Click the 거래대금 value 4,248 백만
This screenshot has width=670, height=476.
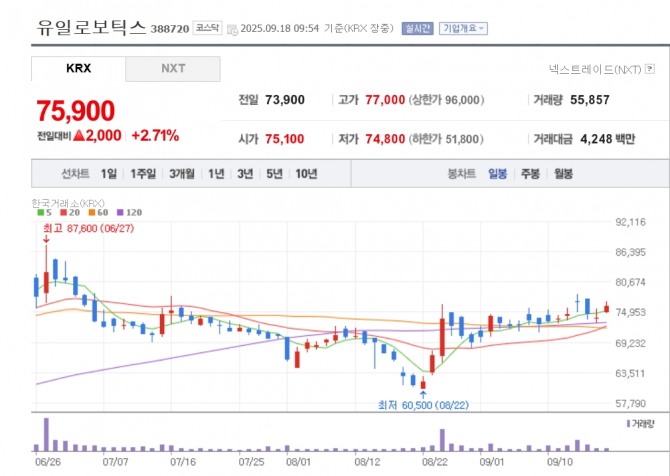[608, 139]
